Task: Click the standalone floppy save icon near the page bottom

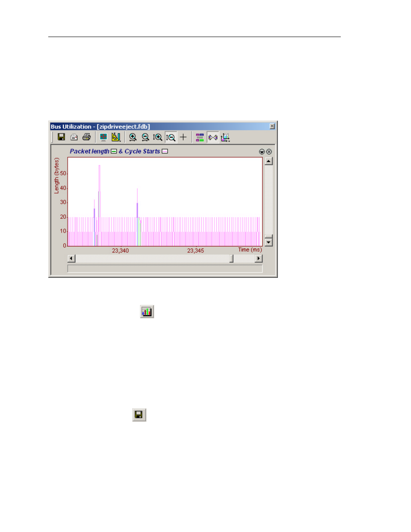Action: [x=139, y=414]
